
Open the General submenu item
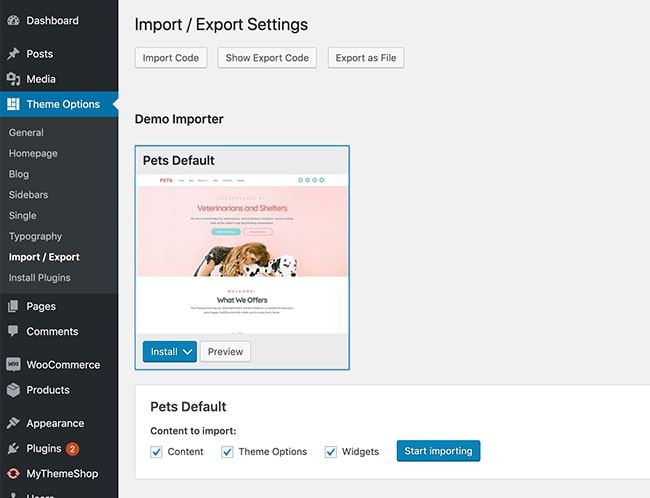(x=26, y=132)
